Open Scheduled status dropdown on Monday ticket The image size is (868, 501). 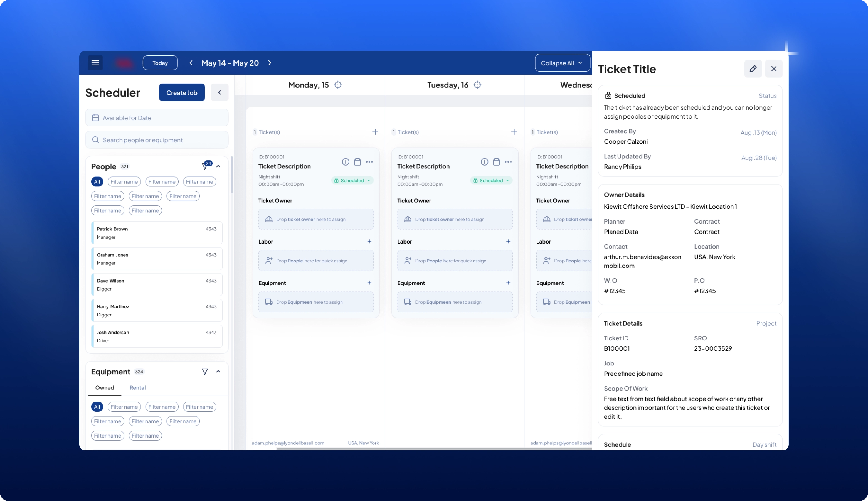pyautogui.click(x=352, y=181)
